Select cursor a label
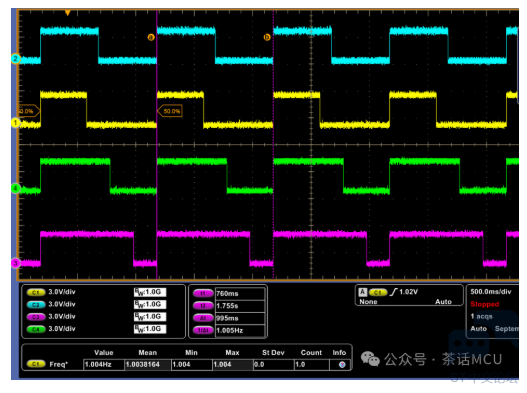 (x=151, y=37)
